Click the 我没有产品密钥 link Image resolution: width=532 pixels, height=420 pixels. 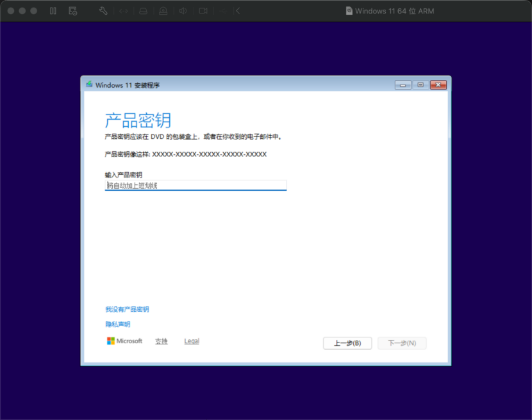click(128, 309)
